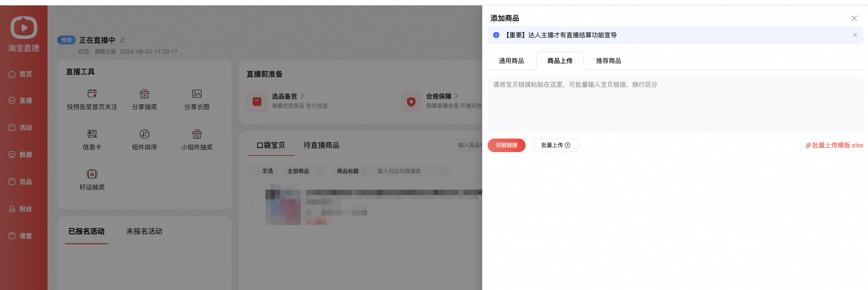Switch to the 已报名活动 tab
The height and width of the screenshot is (290, 868).
pos(87,231)
